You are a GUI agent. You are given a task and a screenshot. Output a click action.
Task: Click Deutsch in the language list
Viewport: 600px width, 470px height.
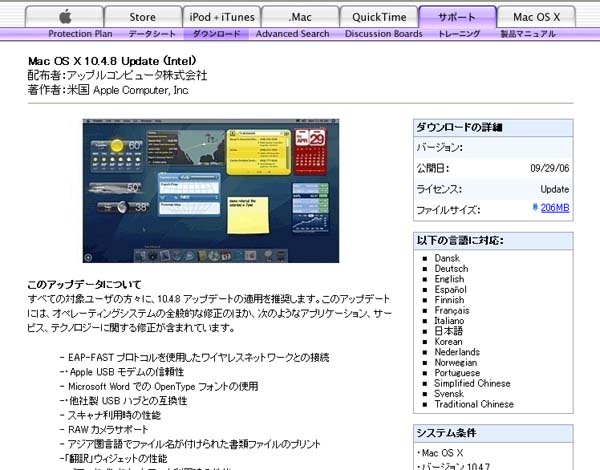pos(451,269)
